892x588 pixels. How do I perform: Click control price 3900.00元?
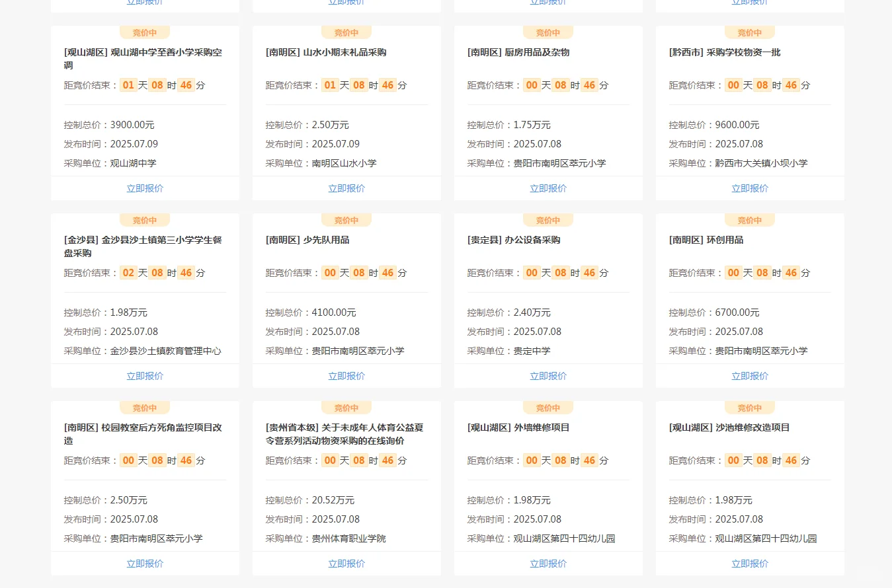[132, 125]
